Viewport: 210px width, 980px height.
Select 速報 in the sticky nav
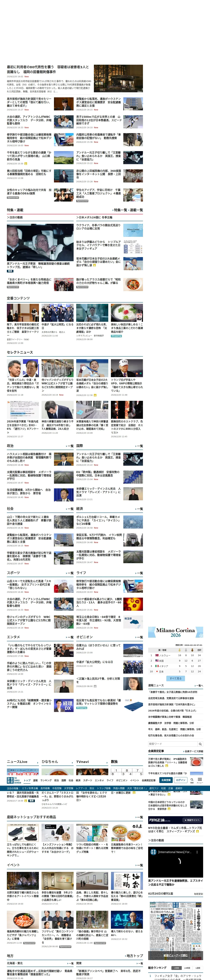click(x=35, y=780)
